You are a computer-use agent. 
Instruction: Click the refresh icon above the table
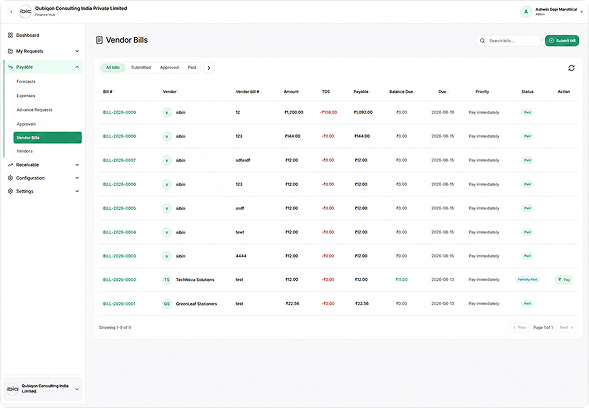pyautogui.click(x=571, y=68)
